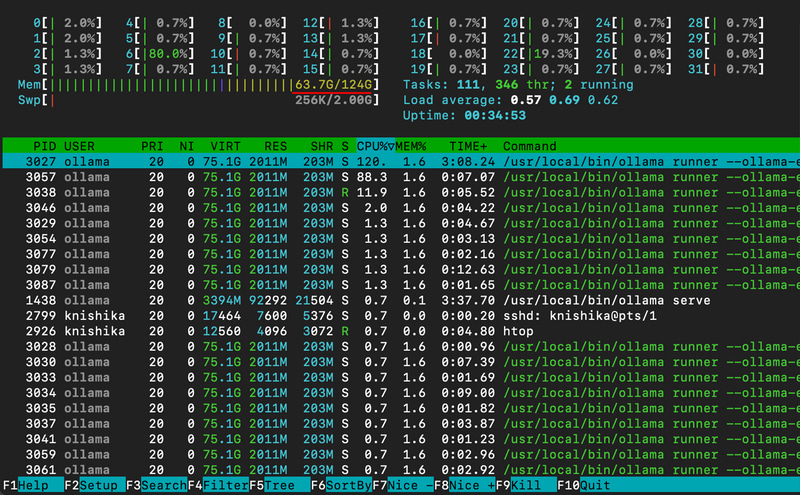Select the sshd knishika@pts/1 process row
Image resolution: width=800 pixels, height=495 pixels.
click(401, 316)
